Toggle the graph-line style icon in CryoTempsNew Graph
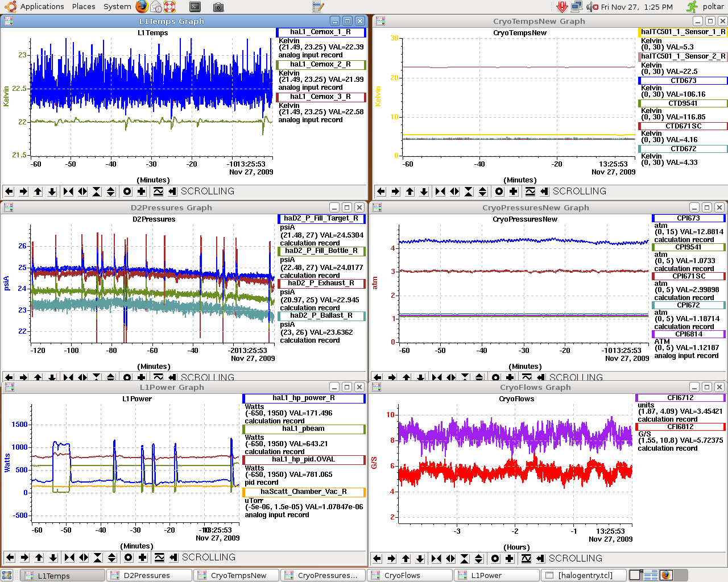 click(530, 192)
